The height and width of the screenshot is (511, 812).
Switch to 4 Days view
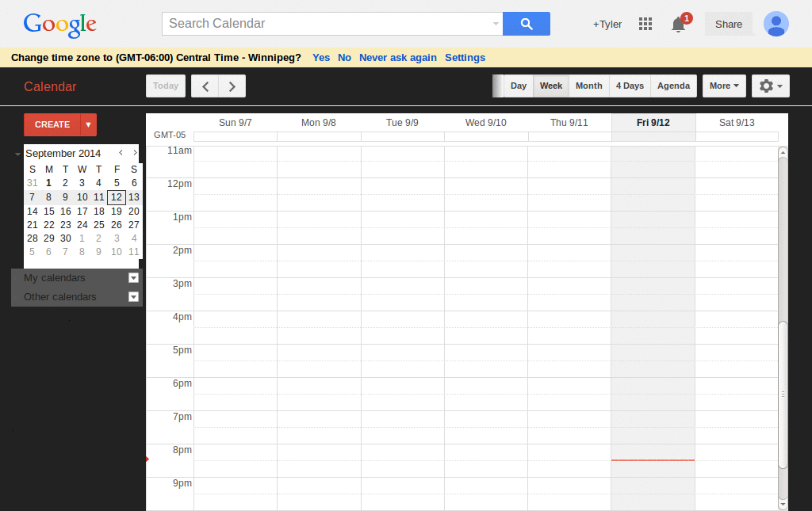(630, 86)
